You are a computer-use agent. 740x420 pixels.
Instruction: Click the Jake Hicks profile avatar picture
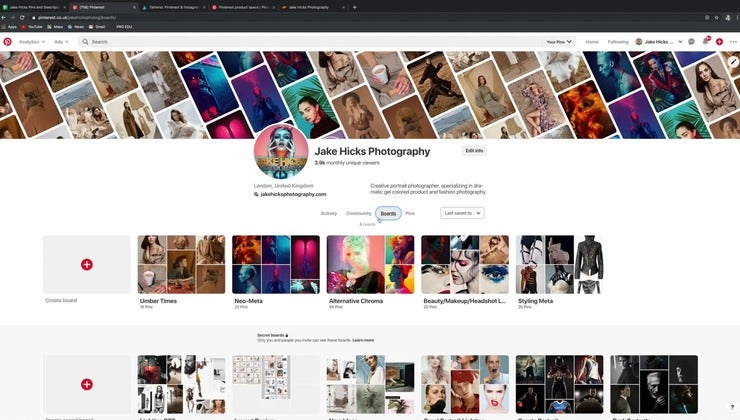click(x=281, y=154)
